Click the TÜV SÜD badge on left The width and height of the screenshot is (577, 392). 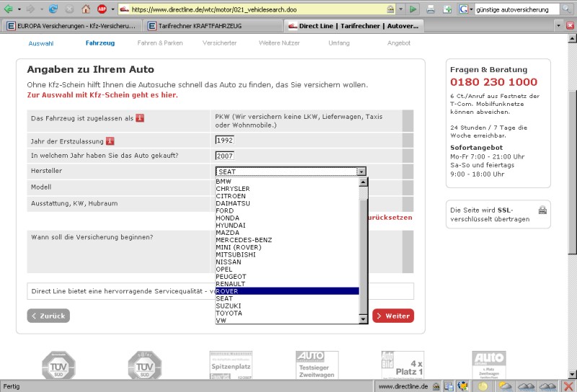click(x=58, y=365)
